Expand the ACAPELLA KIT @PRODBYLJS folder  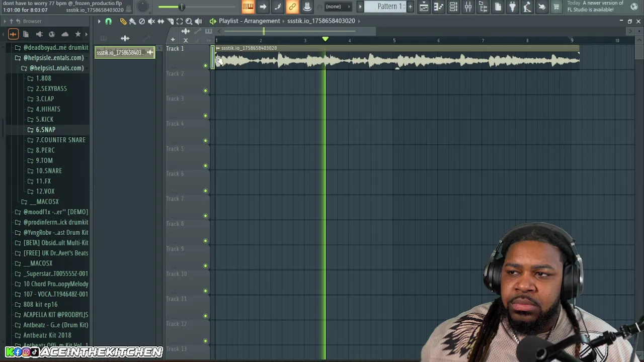51,315
